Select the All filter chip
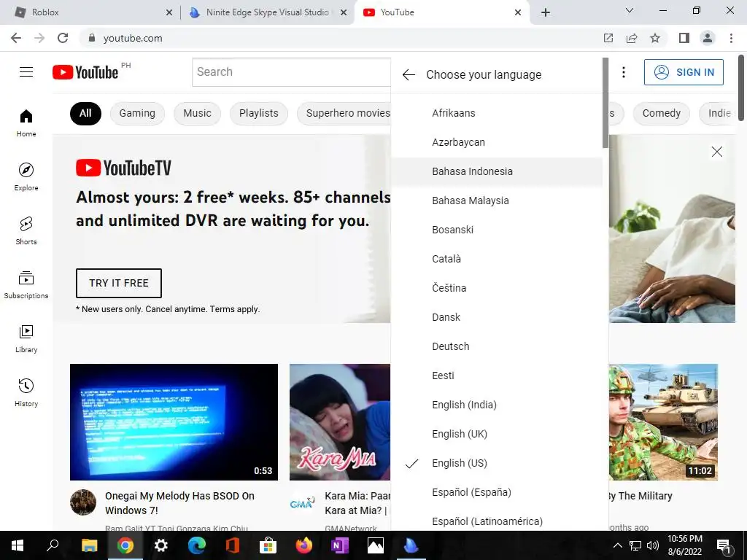The width and height of the screenshot is (747, 560). pyautogui.click(x=85, y=113)
